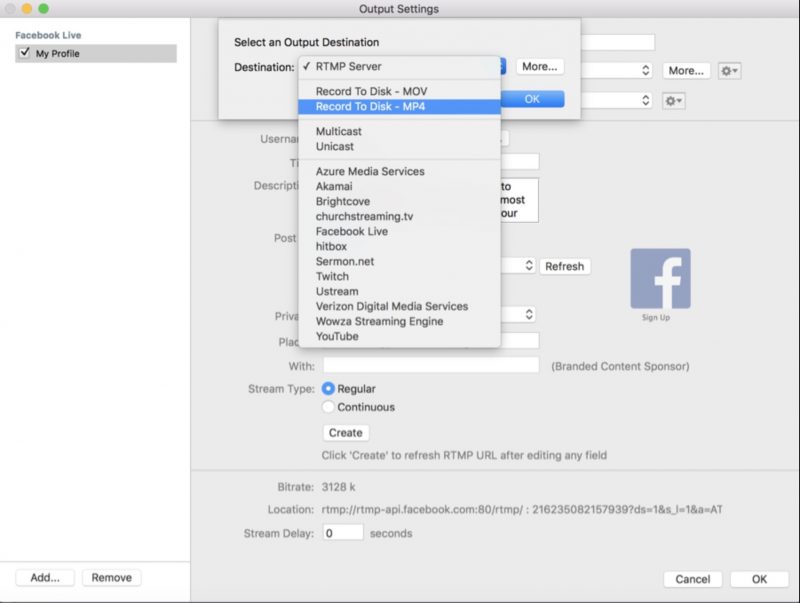Select the Regular stream type
The height and width of the screenshot is (603, 800).
pos(328,389)
